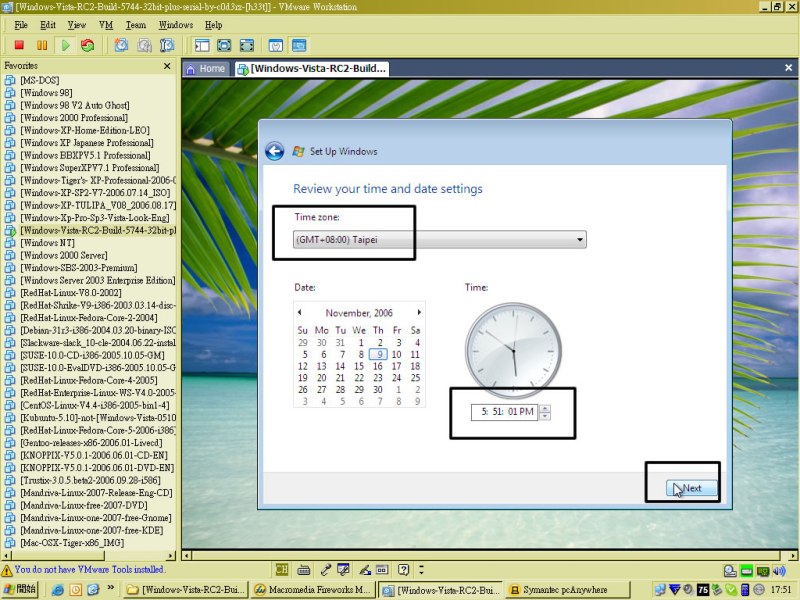The width and height of the screenshot is (800, 600).
Task: Power on the VM with the green play icon
Action: coord(66,45)
